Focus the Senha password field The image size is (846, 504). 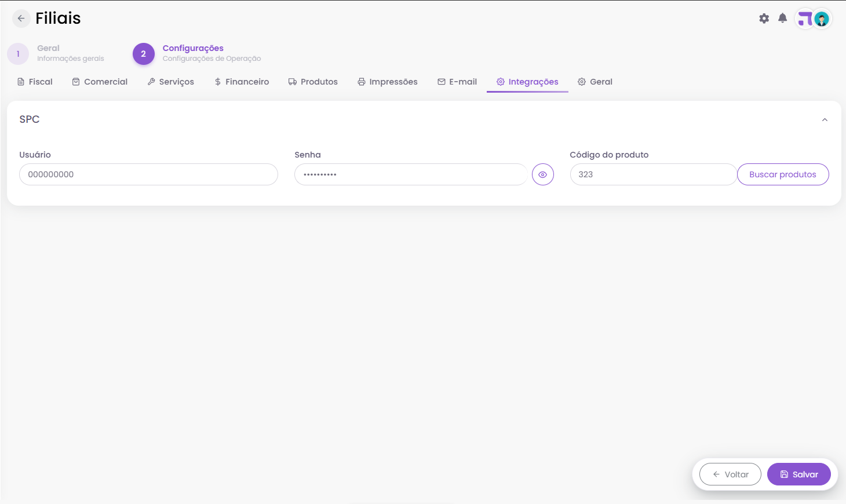tap(411, 174)
